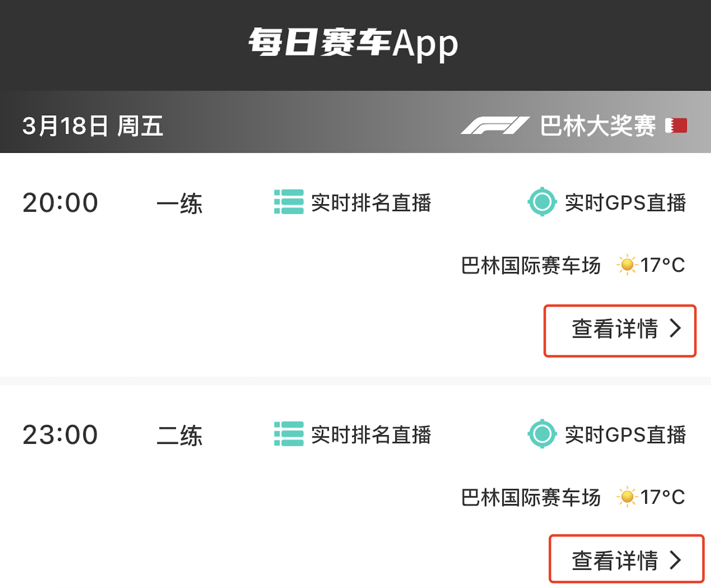Tap the Bahrain flag icon
Viewport: 711px width, 588px height.
[x=676, y=125]
